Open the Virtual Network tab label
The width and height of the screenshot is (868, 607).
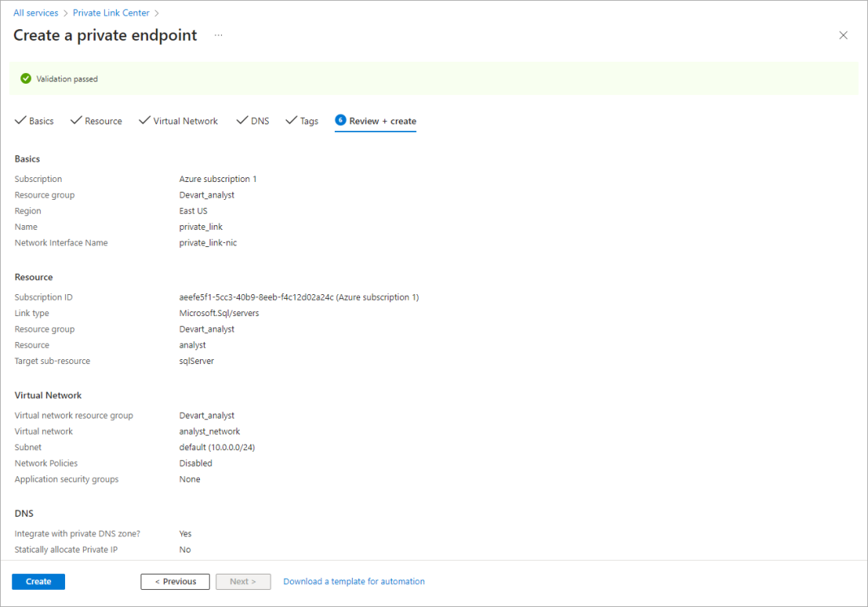185,121
